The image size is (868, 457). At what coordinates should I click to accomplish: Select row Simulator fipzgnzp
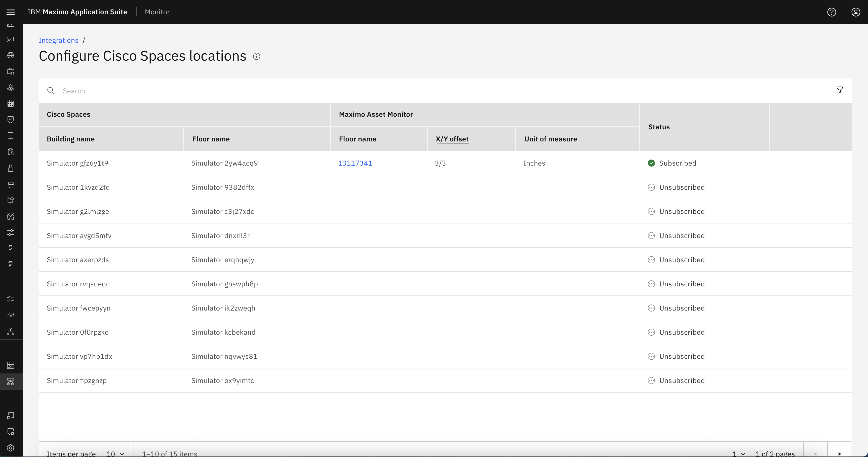click(x=445, y=380)
